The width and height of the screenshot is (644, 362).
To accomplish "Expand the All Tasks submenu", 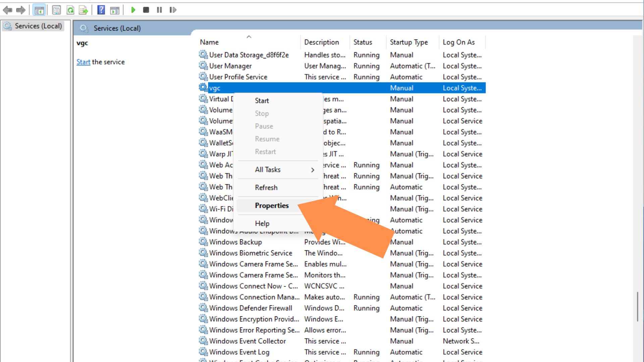I will [278, 170].
